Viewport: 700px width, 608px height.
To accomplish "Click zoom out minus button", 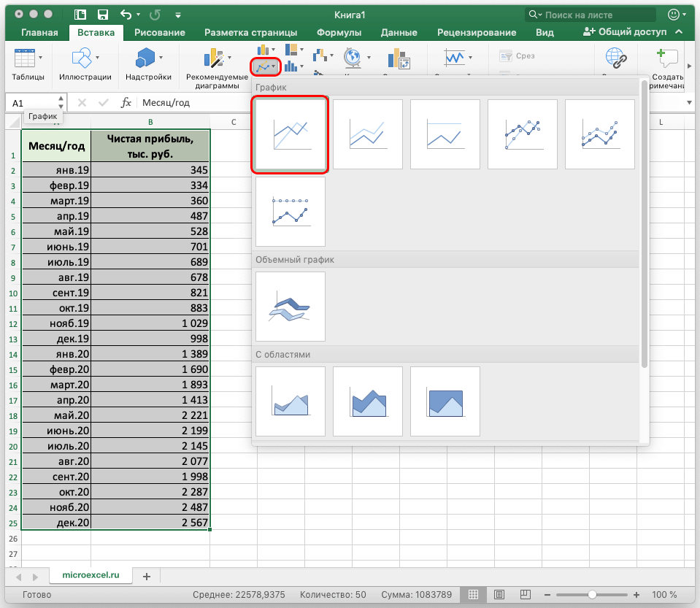I will (547, 595).
